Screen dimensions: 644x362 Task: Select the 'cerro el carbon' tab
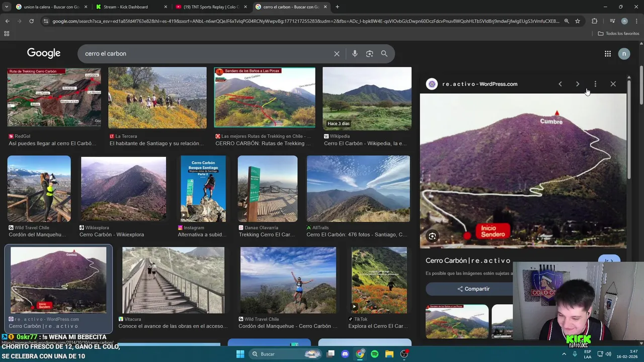291,7
